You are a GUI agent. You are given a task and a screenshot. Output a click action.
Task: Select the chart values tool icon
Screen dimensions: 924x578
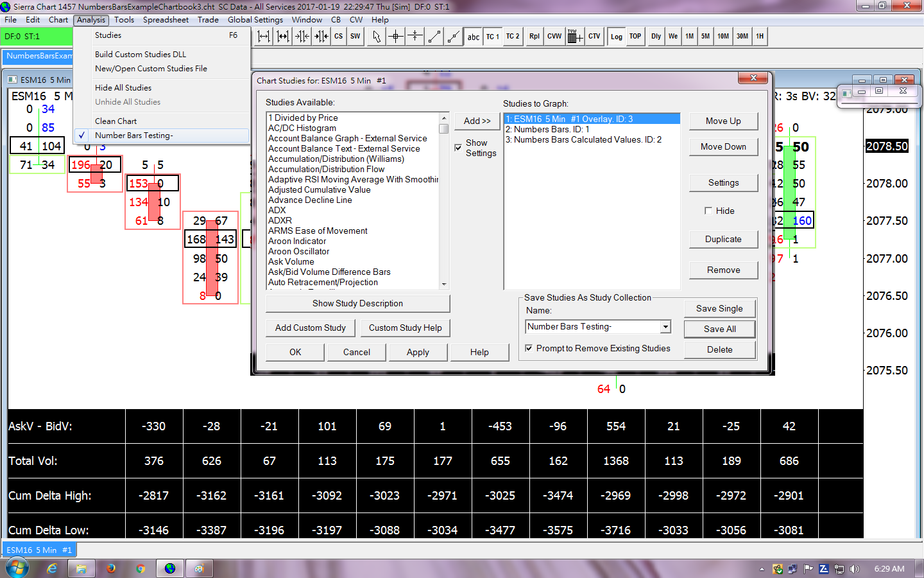coord(415,37)
